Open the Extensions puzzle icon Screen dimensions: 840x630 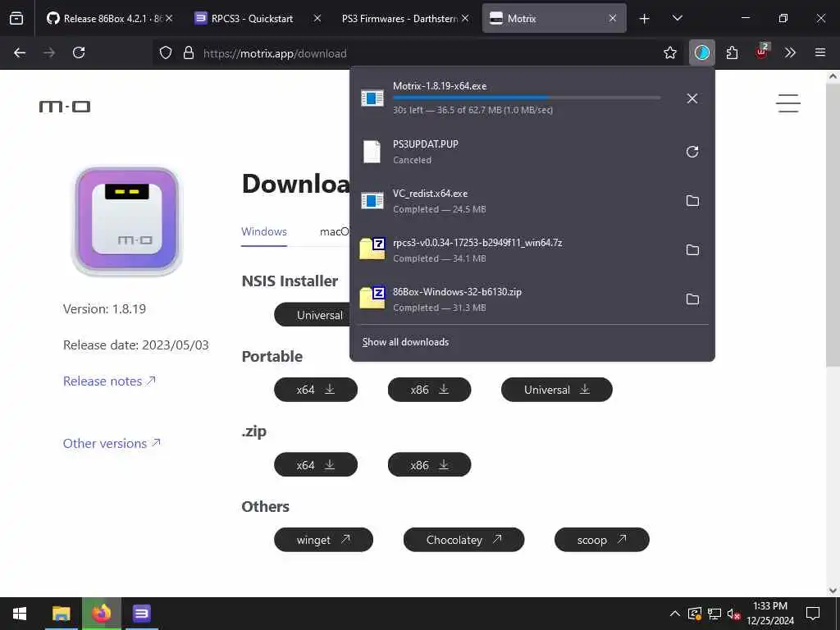(x=732, y=52)
